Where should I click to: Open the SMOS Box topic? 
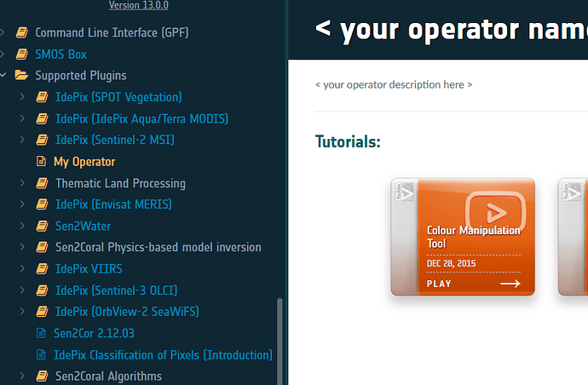click(61, 55)
